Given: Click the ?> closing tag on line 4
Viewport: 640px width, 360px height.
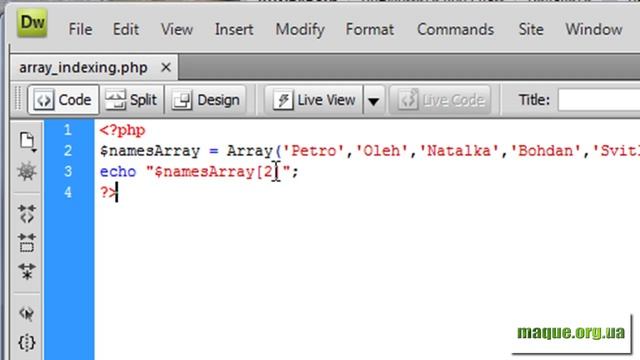Looking at the screenshot, I should coord(108,193).
